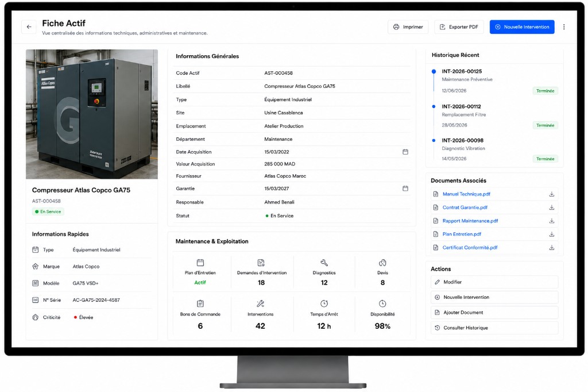Click the Plan d'Entretien status Actif
Image resolution: width=588 pixels, height=392 pixels.
point(200,282)
